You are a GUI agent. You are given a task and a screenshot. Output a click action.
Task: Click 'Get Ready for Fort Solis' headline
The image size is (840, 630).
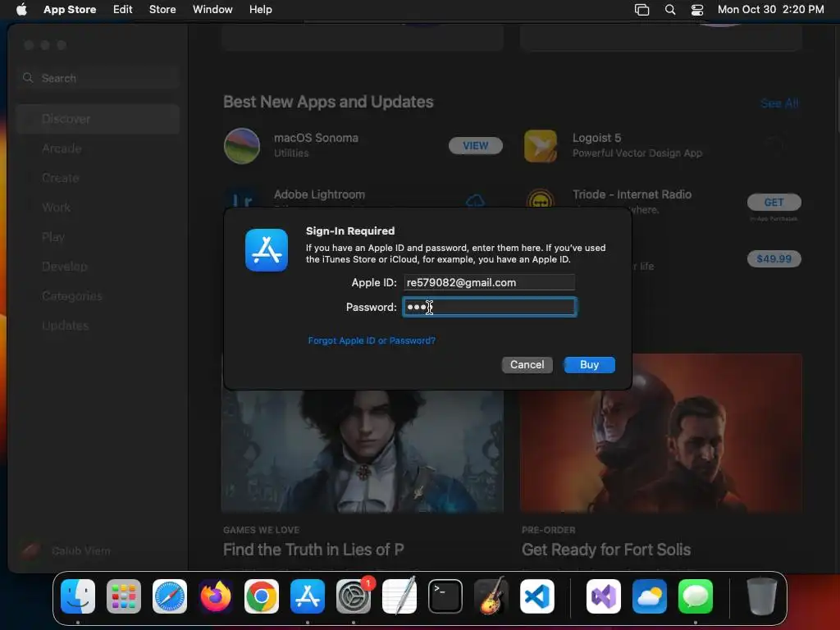606,550
